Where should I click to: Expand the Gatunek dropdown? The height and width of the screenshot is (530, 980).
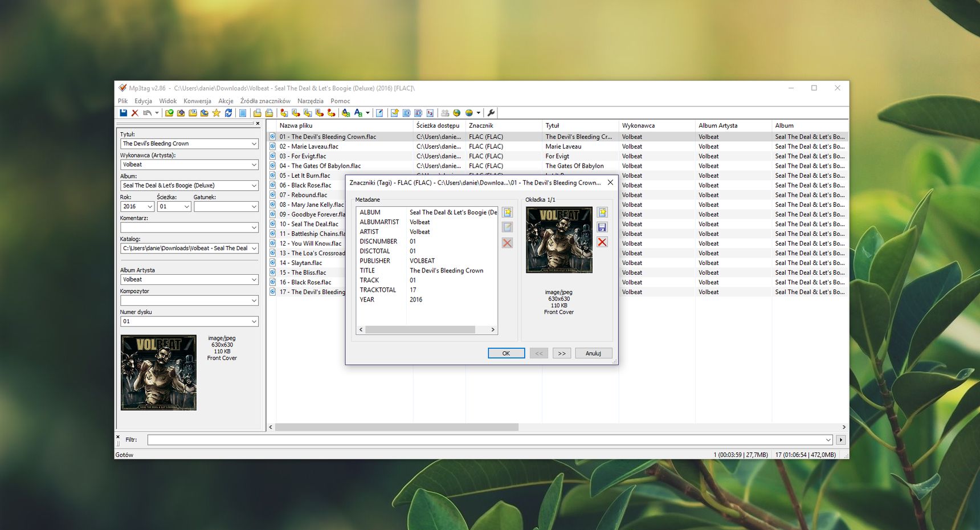[254, 206]
